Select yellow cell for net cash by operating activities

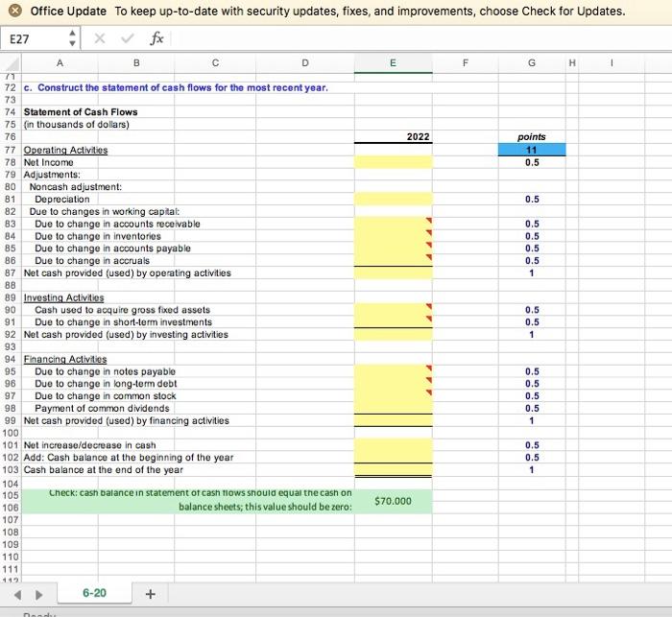point(393,273)
